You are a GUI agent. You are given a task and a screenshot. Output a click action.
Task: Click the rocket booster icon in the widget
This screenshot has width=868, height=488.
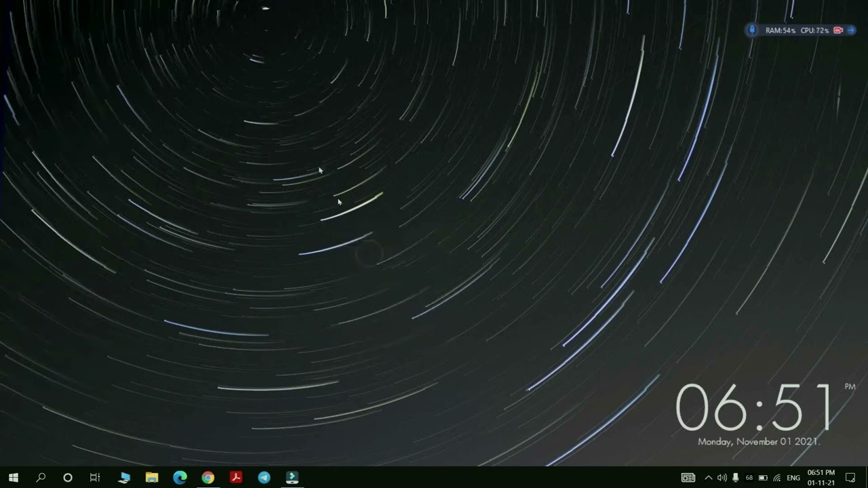click(x=751, y=30)
